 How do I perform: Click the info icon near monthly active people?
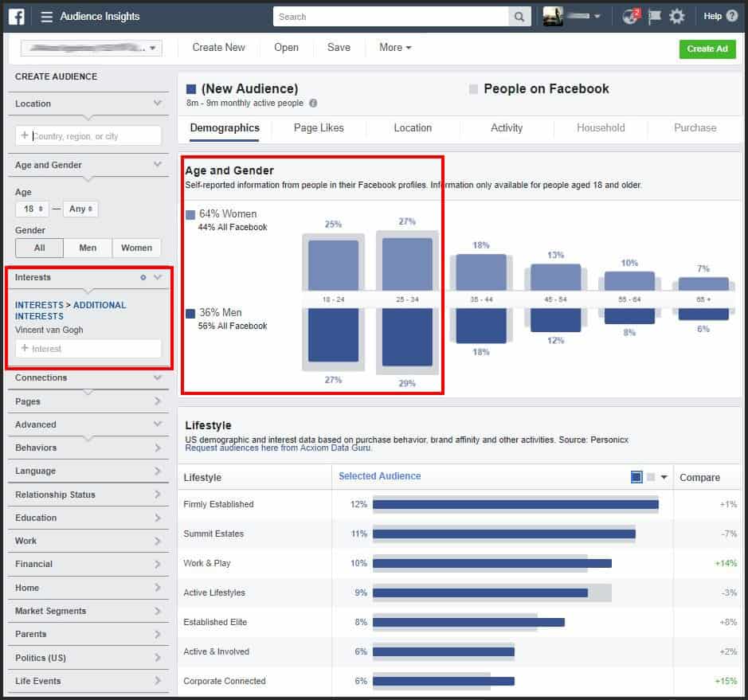point(313,104)
